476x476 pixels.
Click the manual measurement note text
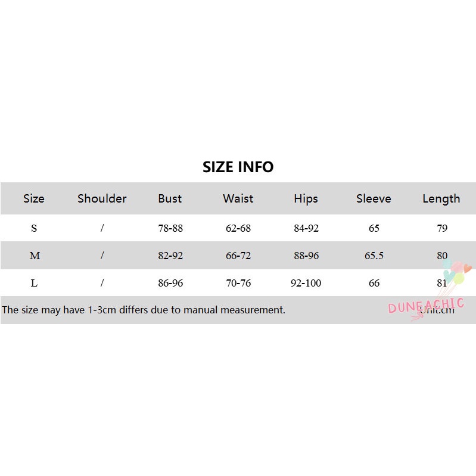(144, 310)
